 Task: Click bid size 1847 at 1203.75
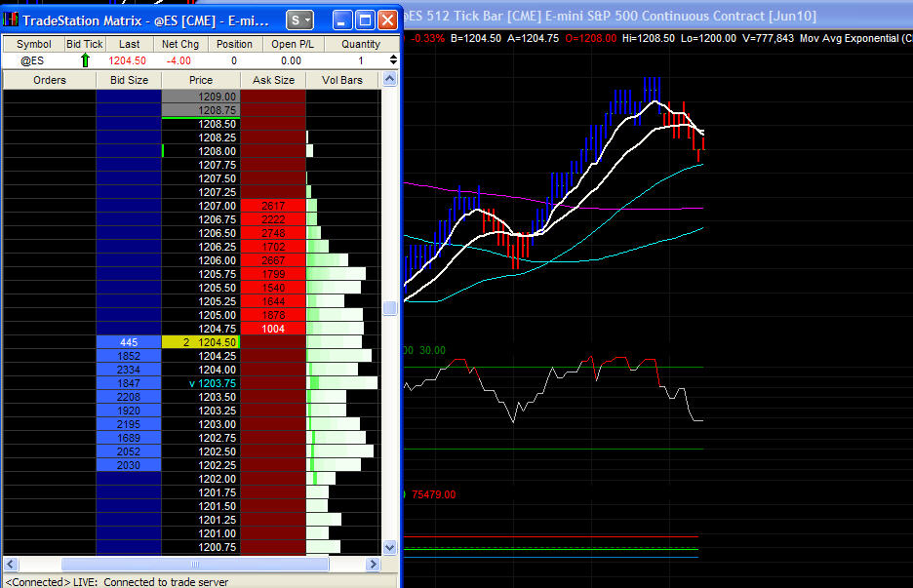point(129,383)
